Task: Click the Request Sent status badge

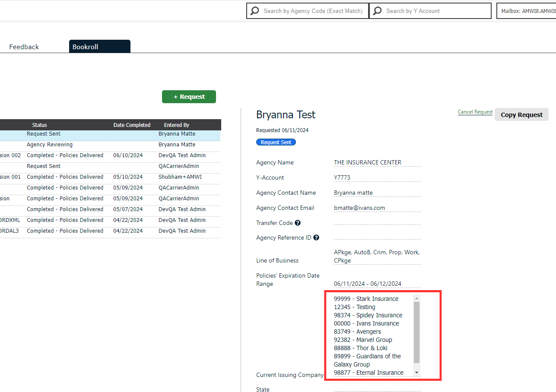Action: click(276, 142)
